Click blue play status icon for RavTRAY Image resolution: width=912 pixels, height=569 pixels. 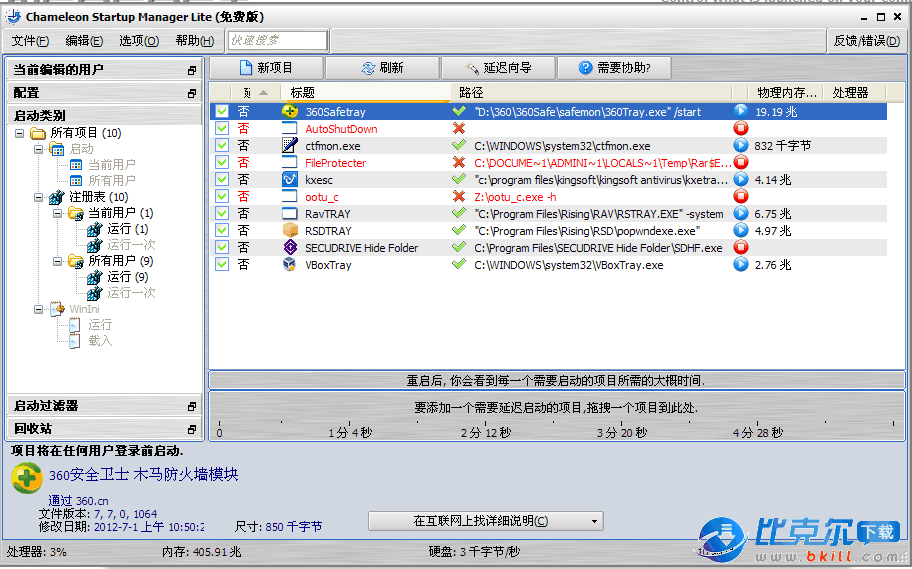tap(740, 214)
